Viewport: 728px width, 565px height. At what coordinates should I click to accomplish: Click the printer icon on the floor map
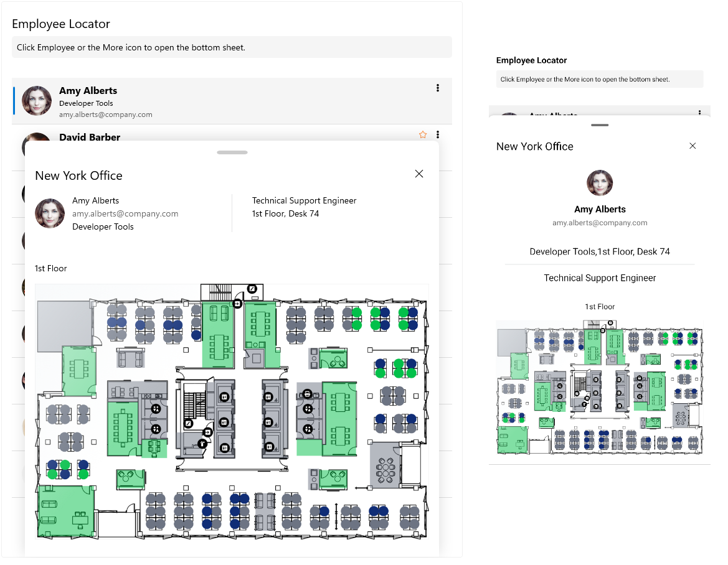tap(307, 395)
